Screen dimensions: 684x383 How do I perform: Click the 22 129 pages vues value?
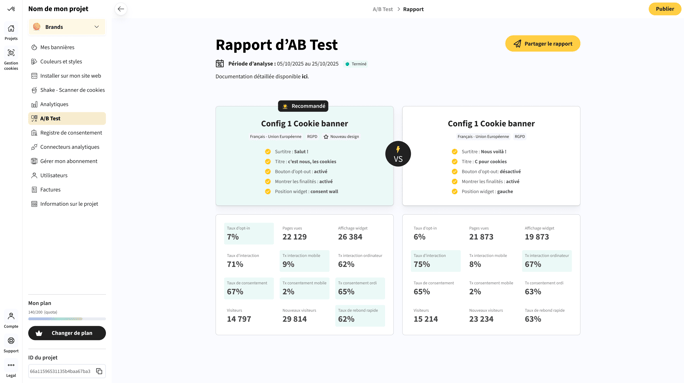[x=294, y=237]
